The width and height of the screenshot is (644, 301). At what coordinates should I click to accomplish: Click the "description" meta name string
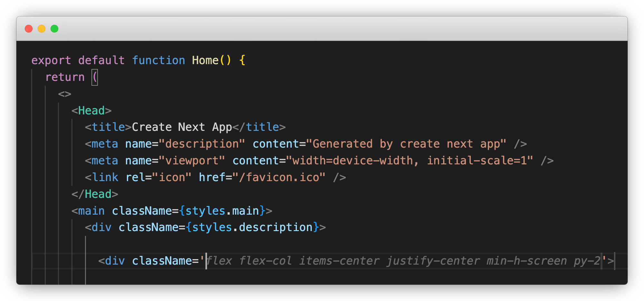(202, 144)
